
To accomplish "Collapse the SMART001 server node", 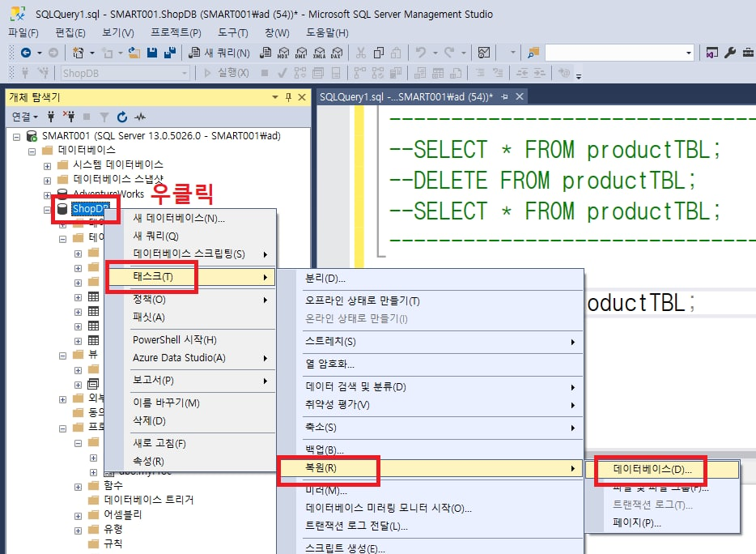I will coord(16,137).
